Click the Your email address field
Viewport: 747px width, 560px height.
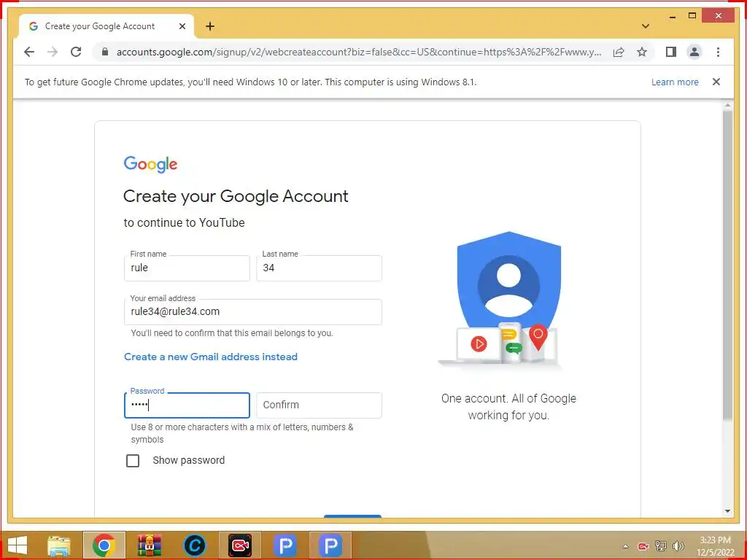tap(253, 312)
